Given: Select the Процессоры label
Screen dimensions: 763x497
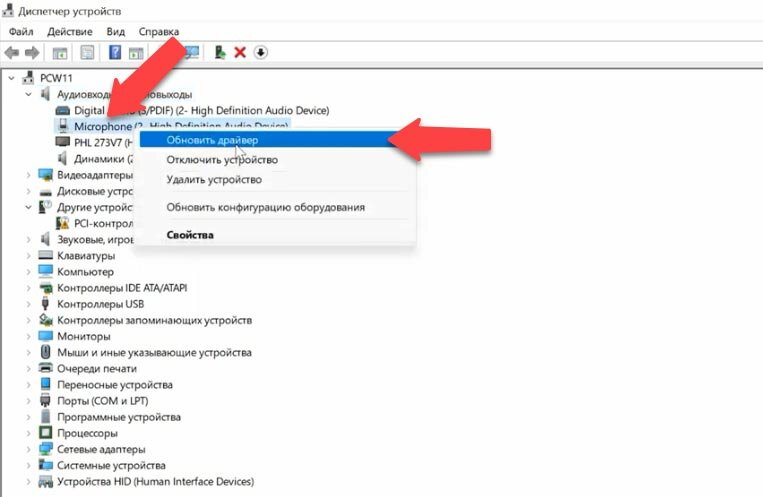Looking at the screenshot, I should [87, 433].
